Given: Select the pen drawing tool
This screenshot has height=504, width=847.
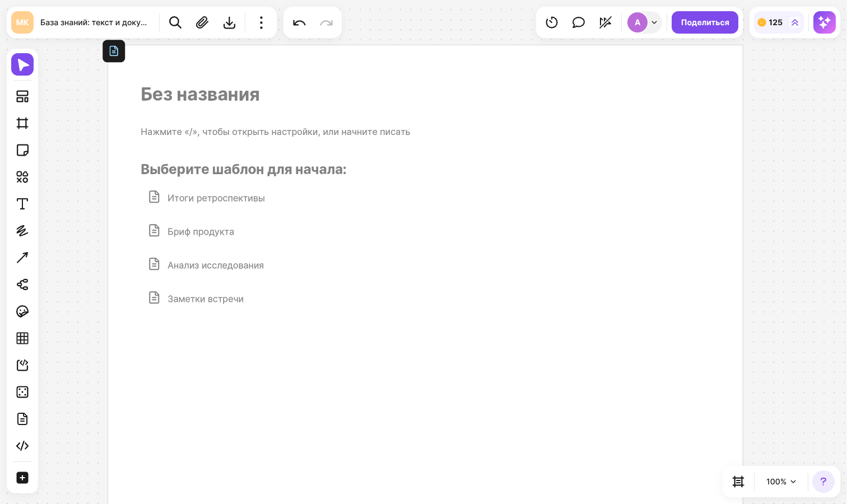Looking at the screenshot, I should click(22, 231).
